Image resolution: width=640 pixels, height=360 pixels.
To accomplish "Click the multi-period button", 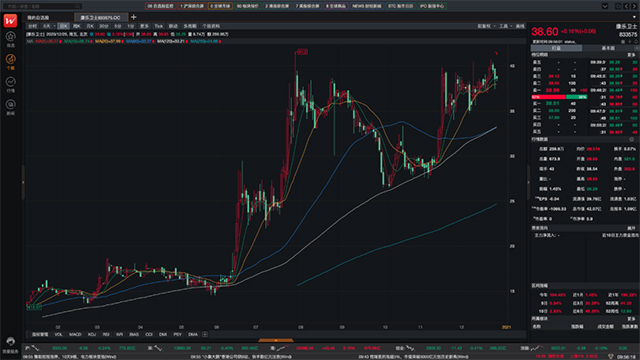I will (x=190, y=26).
